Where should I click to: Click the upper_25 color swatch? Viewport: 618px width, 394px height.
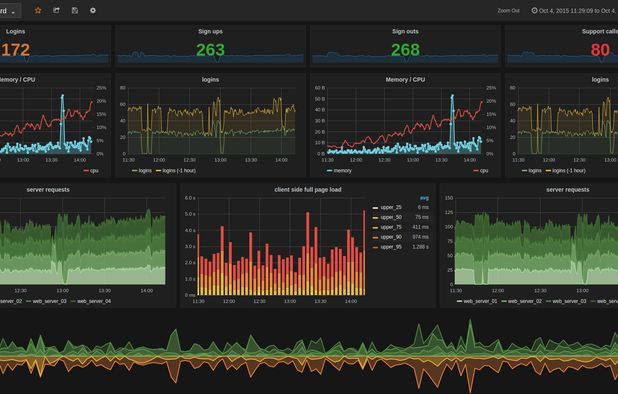(x=375, y=208)
